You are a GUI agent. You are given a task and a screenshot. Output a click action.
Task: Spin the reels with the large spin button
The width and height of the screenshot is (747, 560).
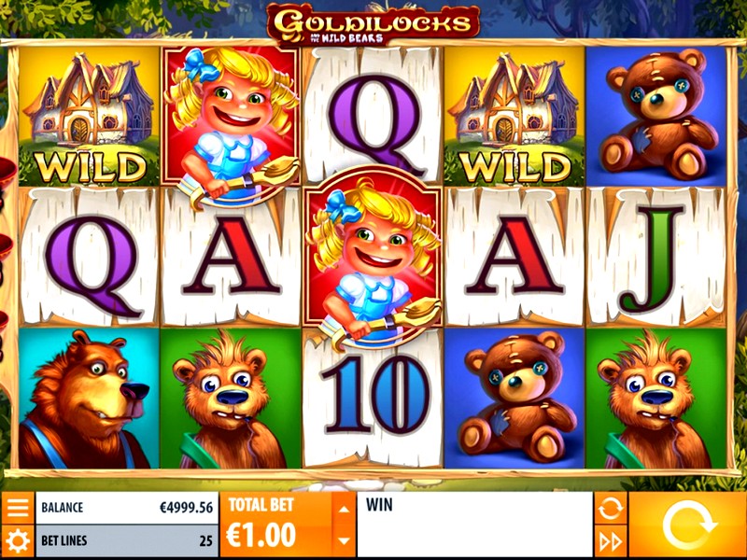pos(687,525)
